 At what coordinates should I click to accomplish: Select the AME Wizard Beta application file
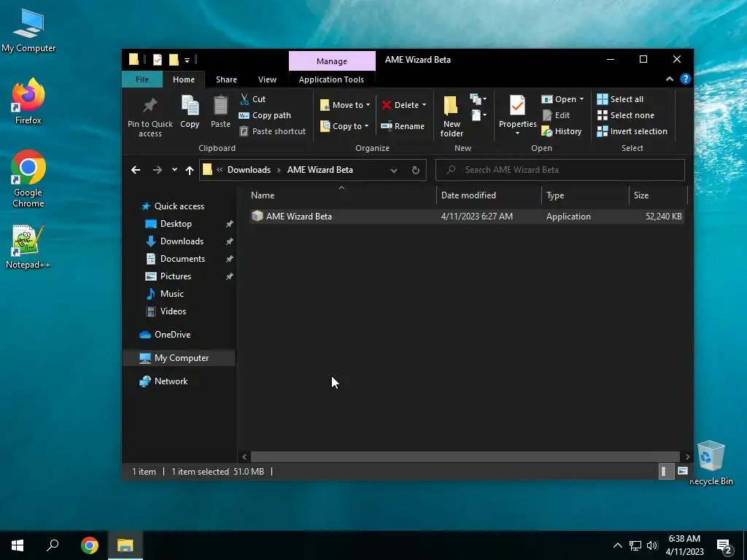coord(466,217)
